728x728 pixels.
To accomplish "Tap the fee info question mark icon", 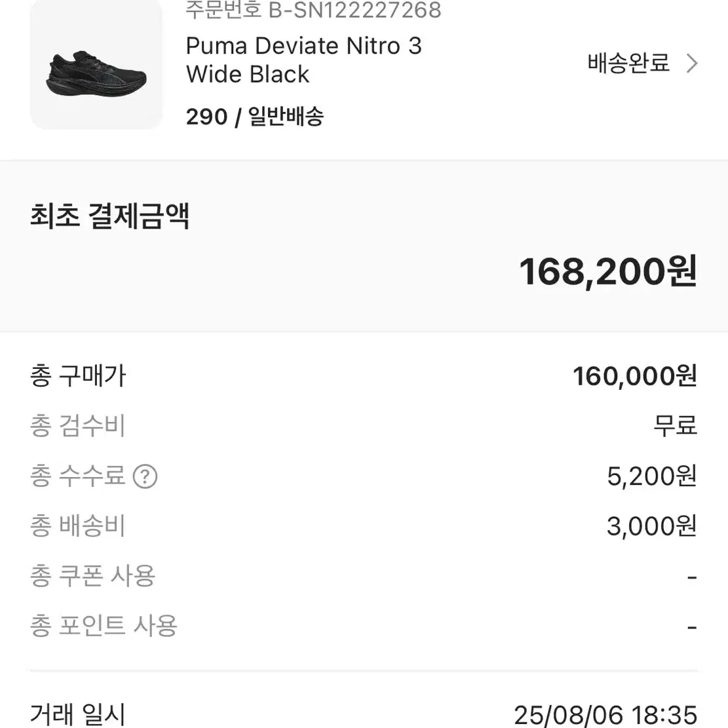I will pos(145,477).
